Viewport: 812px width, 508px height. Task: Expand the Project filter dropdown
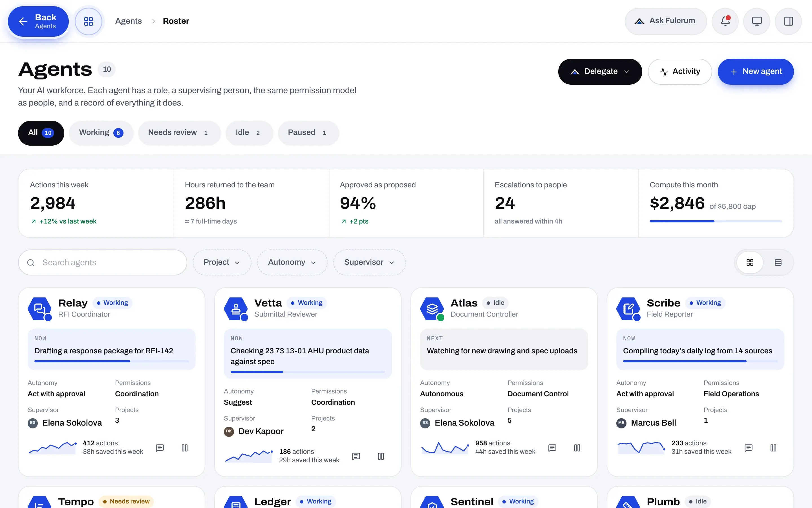(222, 262)
